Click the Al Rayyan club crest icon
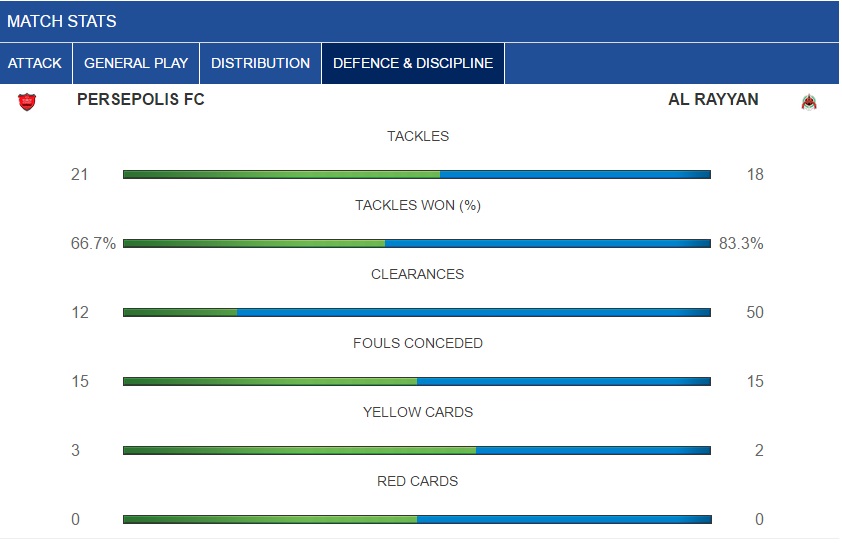 (809, 101)
